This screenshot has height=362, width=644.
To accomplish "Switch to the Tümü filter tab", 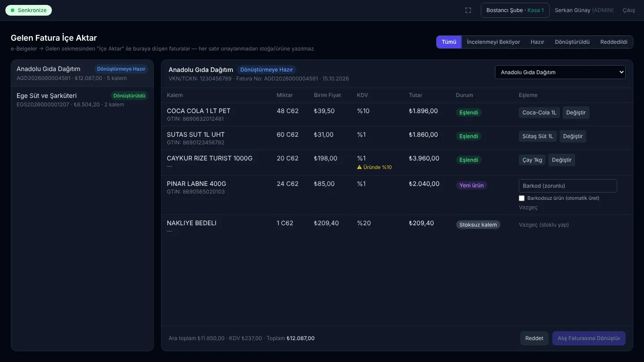I will (x=449, y=42).
